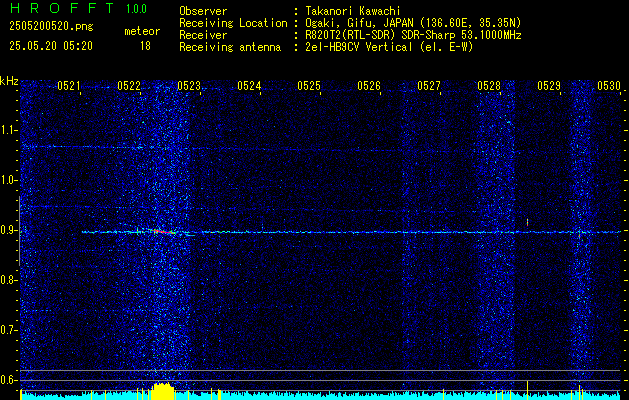Image resolution: width=629 pixels, height=400 pixels.
Task: Click the Receiving antenna label
Action: point(230,47)
